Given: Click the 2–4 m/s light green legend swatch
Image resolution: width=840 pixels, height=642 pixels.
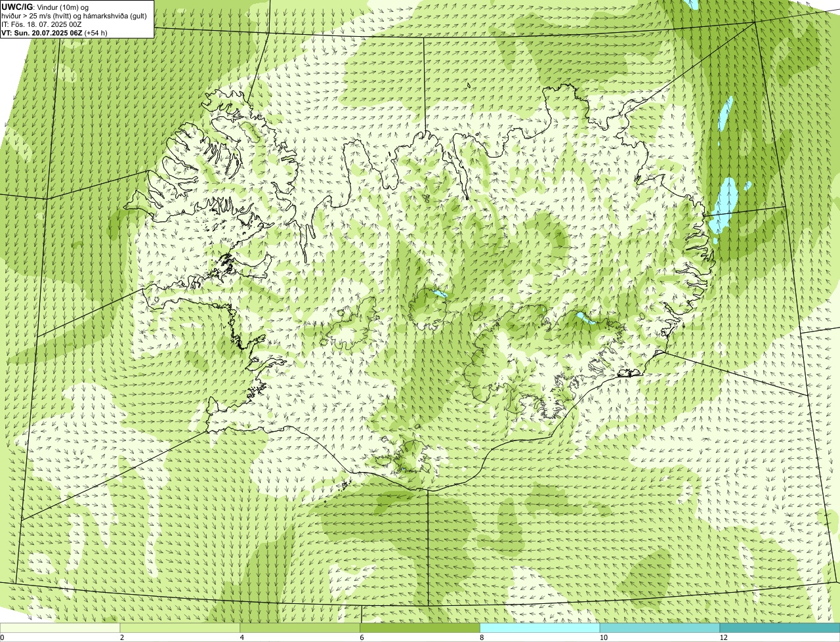Looking at the screenshot, I should (180, 628).
